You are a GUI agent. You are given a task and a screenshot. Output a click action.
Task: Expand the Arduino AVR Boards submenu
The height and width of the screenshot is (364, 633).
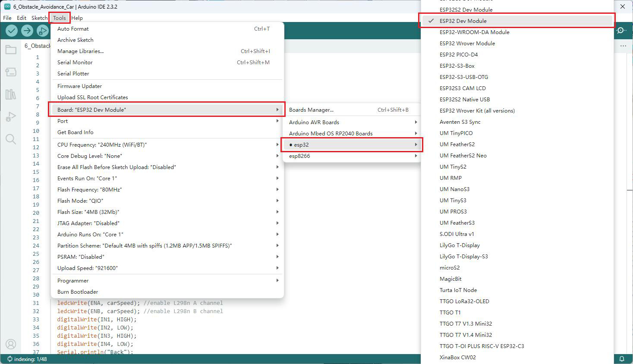click(352, 122)
